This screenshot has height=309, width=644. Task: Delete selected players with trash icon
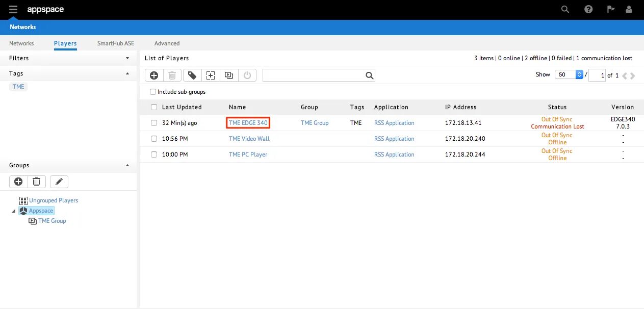pos(172,75)
